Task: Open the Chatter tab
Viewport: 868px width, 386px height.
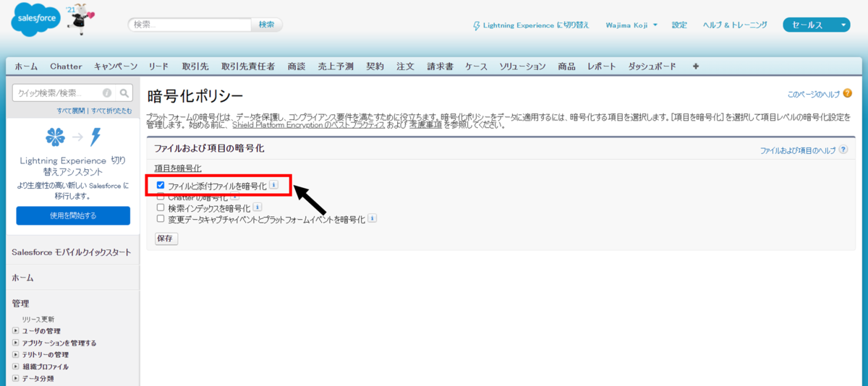Action: click(66, 67)
